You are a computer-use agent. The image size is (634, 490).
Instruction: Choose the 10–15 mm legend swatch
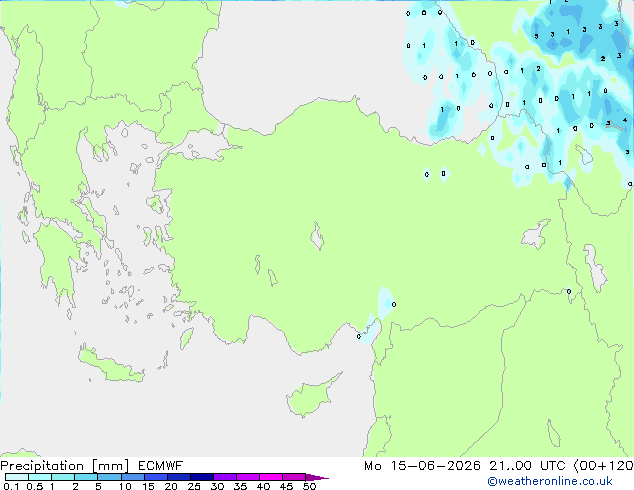coord(132,477)
